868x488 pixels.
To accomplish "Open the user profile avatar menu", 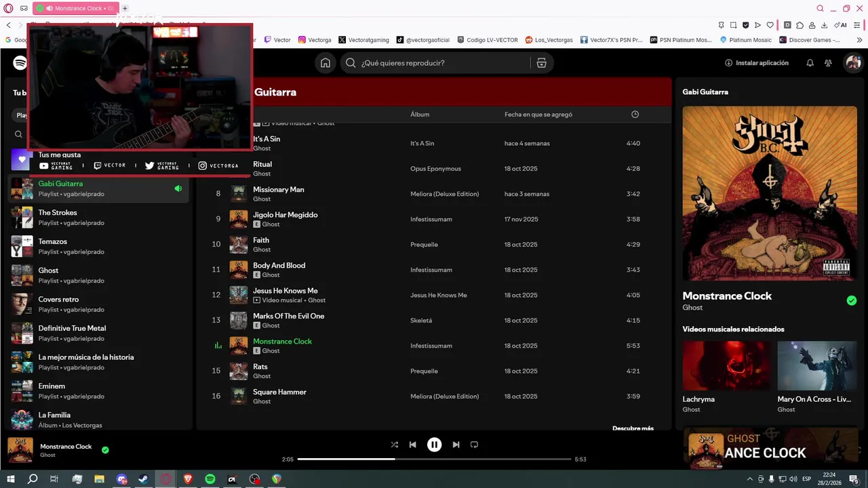I will [853, 63].
